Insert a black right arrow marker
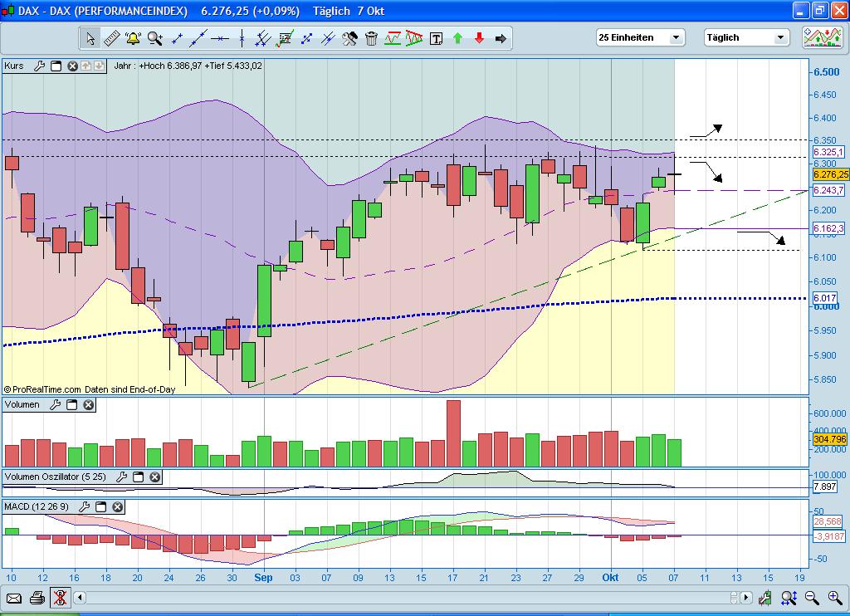Screen dimensions: 850x616 pos(501,38)
